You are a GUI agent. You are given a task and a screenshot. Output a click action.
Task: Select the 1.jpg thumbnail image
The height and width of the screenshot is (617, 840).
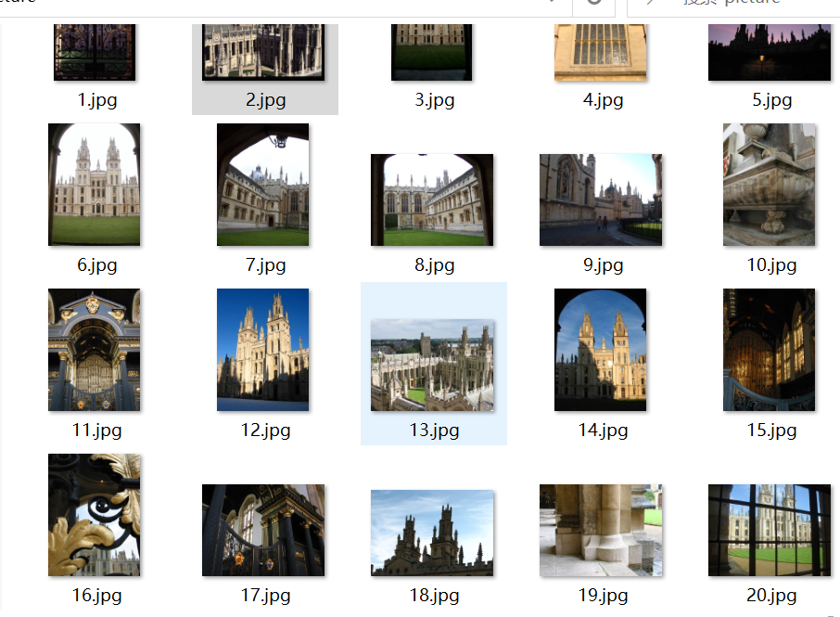point(95,52)
